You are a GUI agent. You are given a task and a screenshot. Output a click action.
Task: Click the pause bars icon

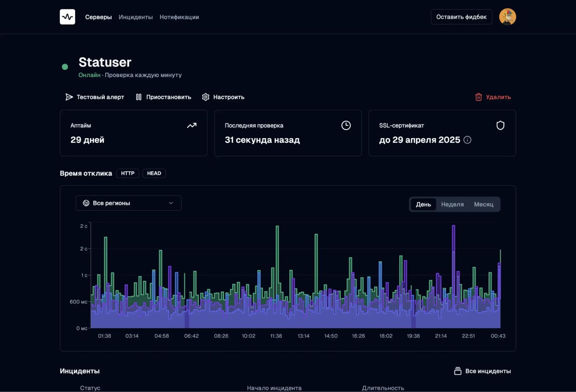pos(139,97)
